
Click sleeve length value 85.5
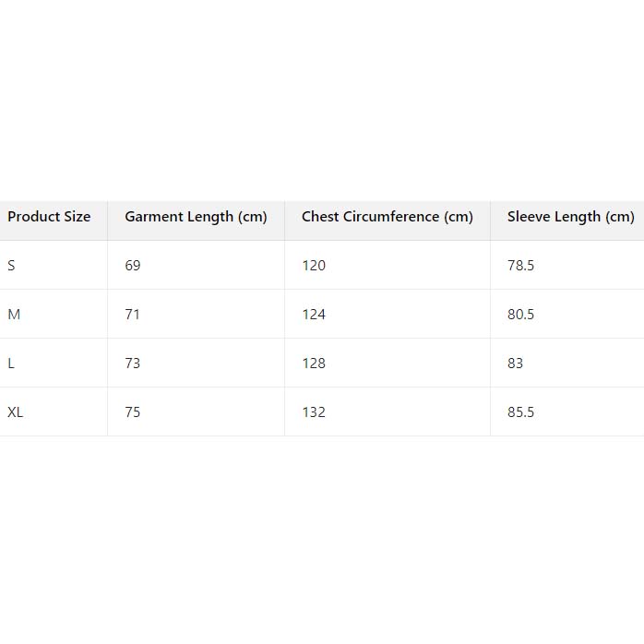(520, 412)
